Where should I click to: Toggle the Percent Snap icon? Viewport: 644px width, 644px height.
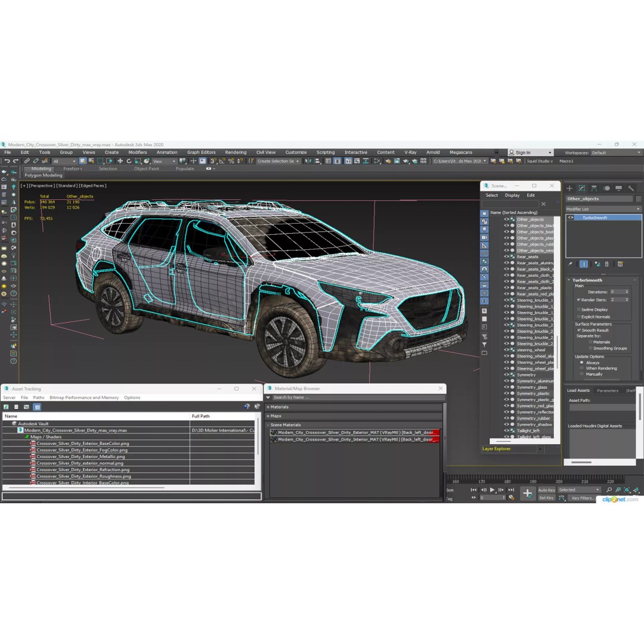tap(231, 161)
